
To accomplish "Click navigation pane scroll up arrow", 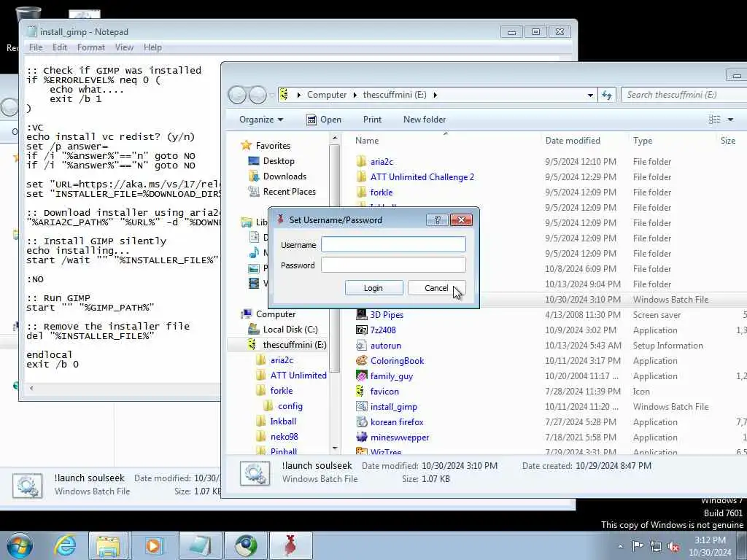I will point(334,139).
